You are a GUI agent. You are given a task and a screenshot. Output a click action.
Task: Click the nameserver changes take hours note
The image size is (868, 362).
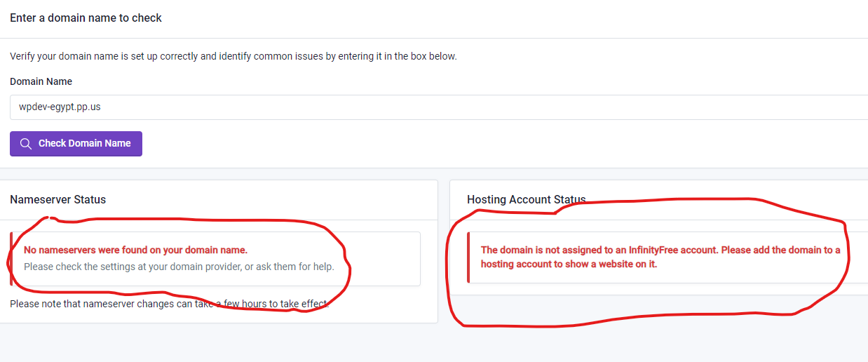click(169, 304)
